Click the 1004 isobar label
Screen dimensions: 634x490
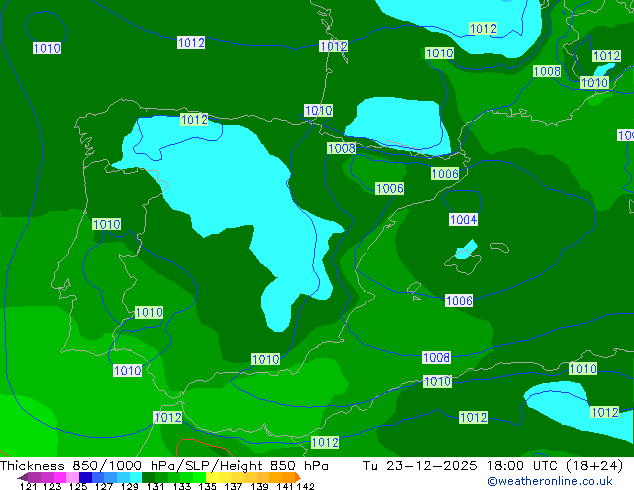point(463,220)
